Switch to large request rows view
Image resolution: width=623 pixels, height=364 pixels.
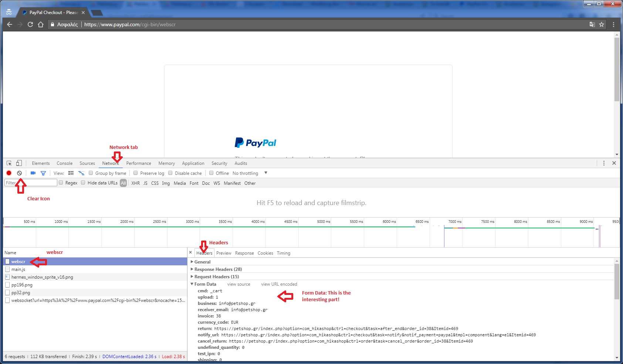click(71, 173)
